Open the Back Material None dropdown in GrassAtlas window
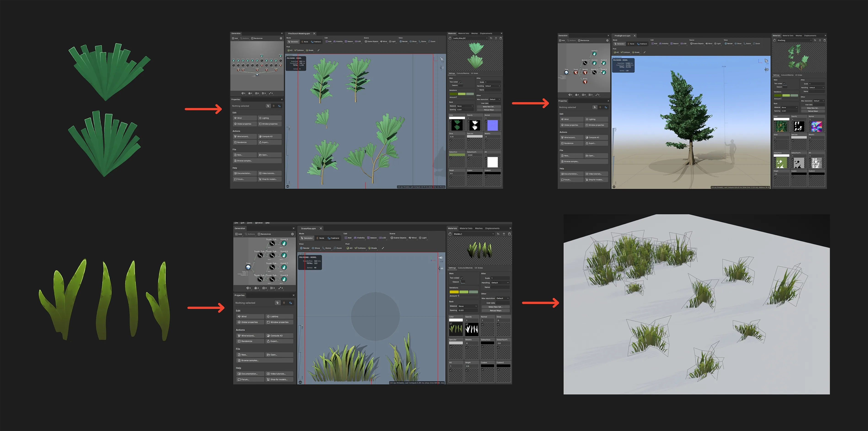This screenshot has width=868, height=431. tap(468, 306)
